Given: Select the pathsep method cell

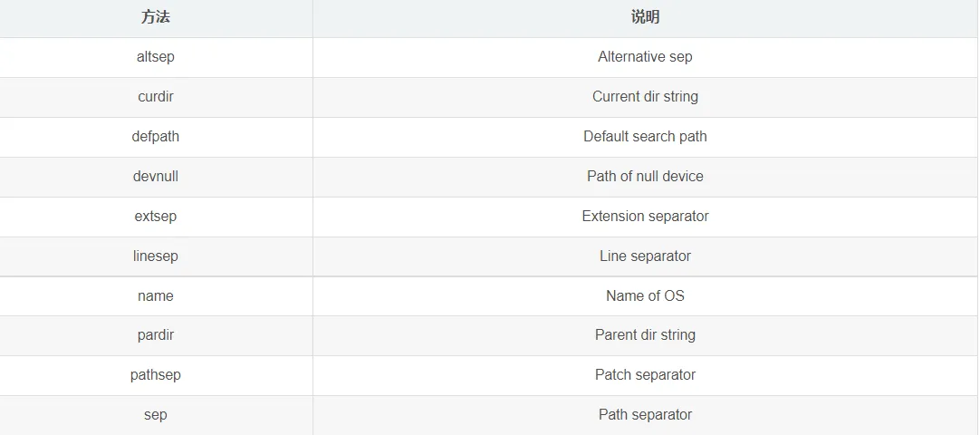Looking at the screenshot, I should click(156, 375).
